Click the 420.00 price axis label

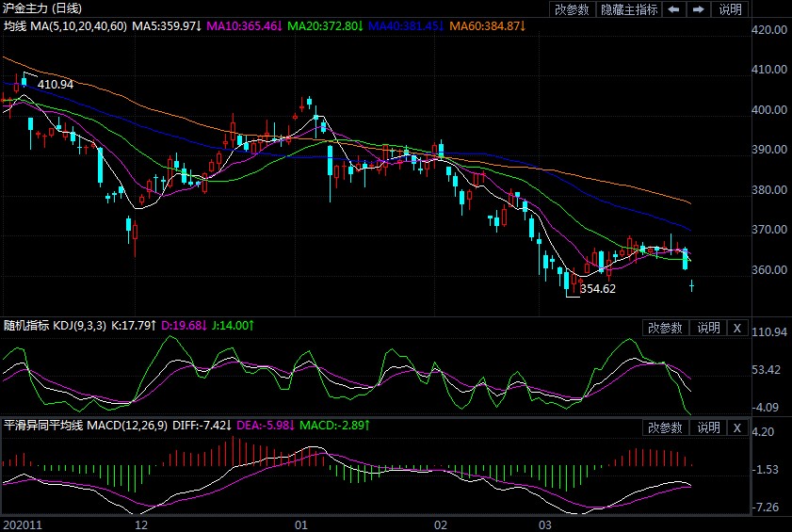coord(769,30)
